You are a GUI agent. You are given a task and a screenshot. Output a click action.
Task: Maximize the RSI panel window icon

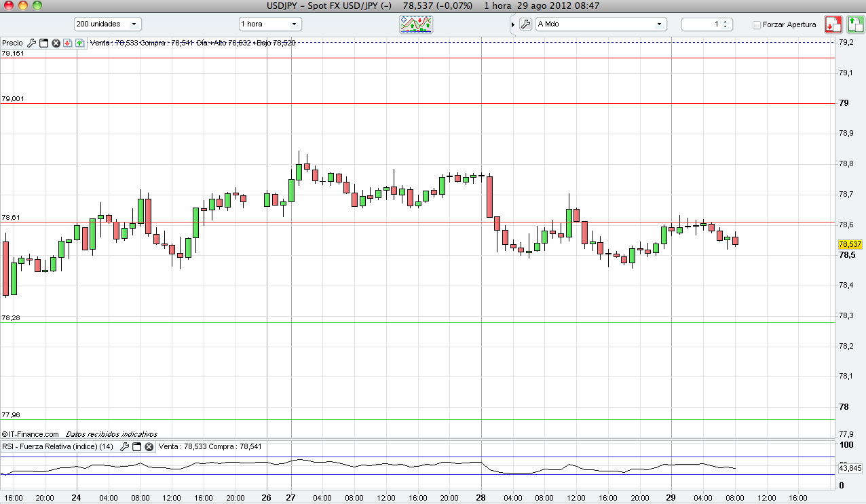click(136, 446)
